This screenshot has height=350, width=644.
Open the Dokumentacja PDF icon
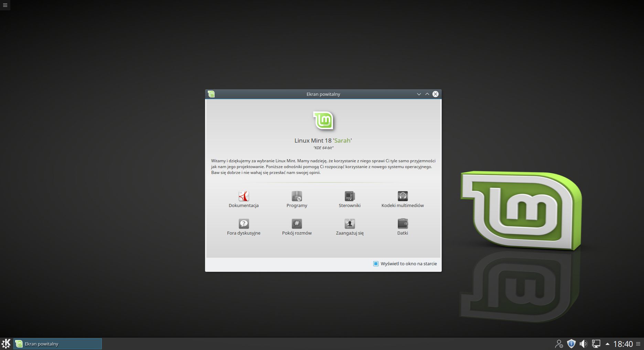click(x=244, y=196)
